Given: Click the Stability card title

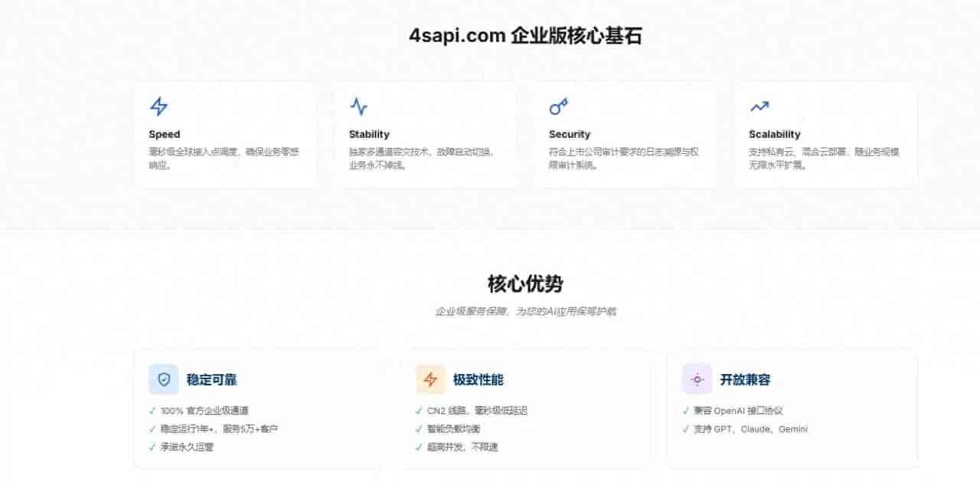Looking at the screenshot, I should (369, 134).
